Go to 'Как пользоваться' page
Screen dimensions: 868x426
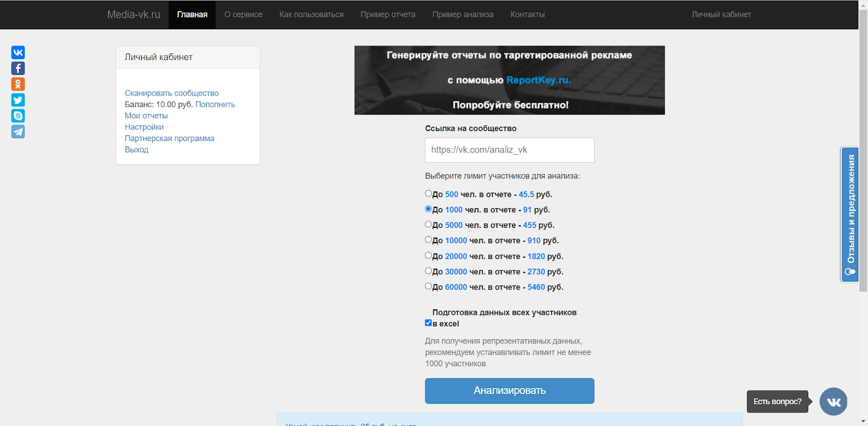311,15
